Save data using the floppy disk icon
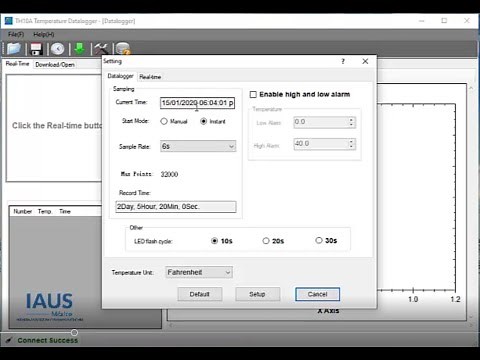 (x=36, y=49)
